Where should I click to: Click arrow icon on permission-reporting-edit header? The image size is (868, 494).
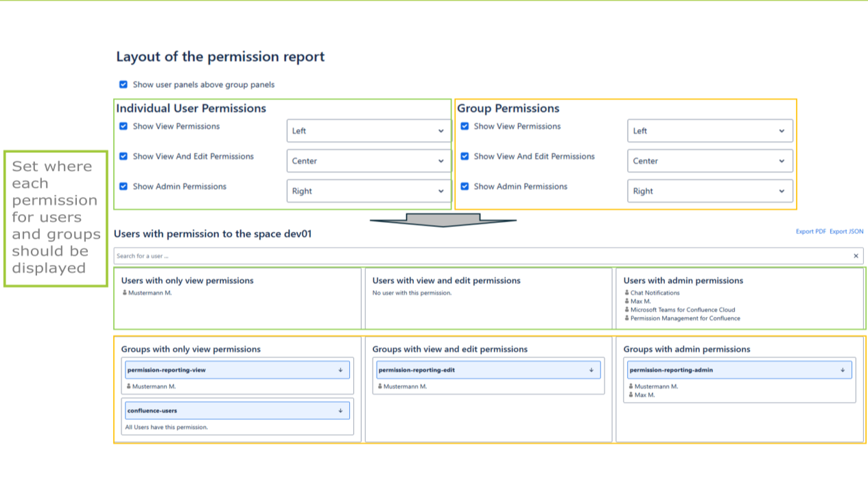(591, 370)
